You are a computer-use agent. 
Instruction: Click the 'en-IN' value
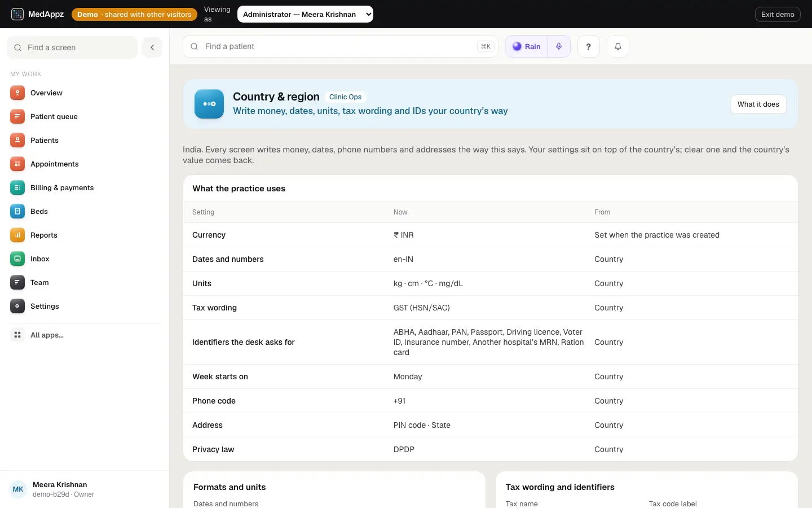[403, 260]
